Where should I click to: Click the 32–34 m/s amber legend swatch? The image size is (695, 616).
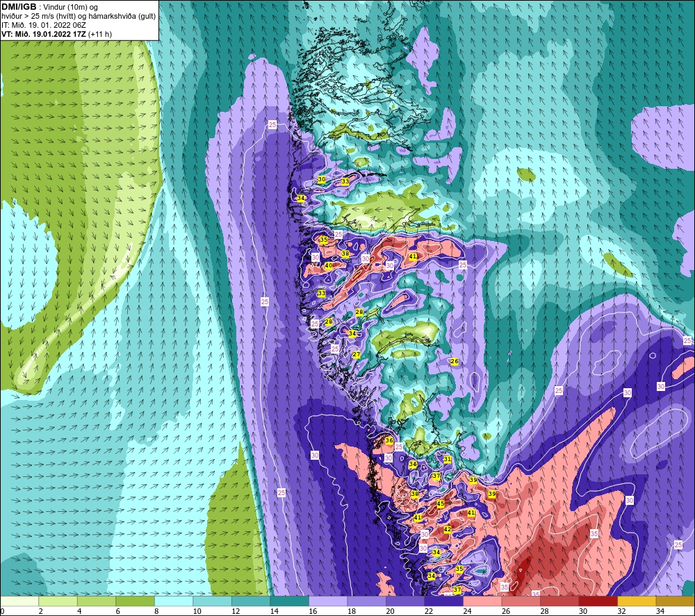click(x=637, y=601)
